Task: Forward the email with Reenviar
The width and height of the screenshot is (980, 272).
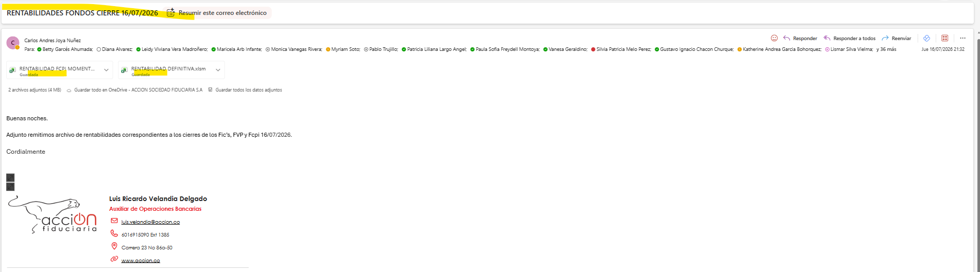Action: point(896,39)
